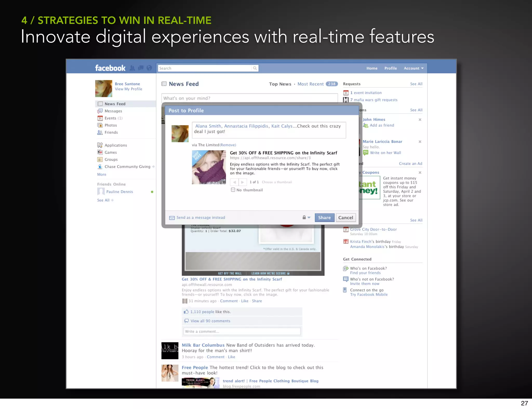Click the Find your friends icon
The width and height of the screenshot is (532, 409).
[x=345, y=269]
